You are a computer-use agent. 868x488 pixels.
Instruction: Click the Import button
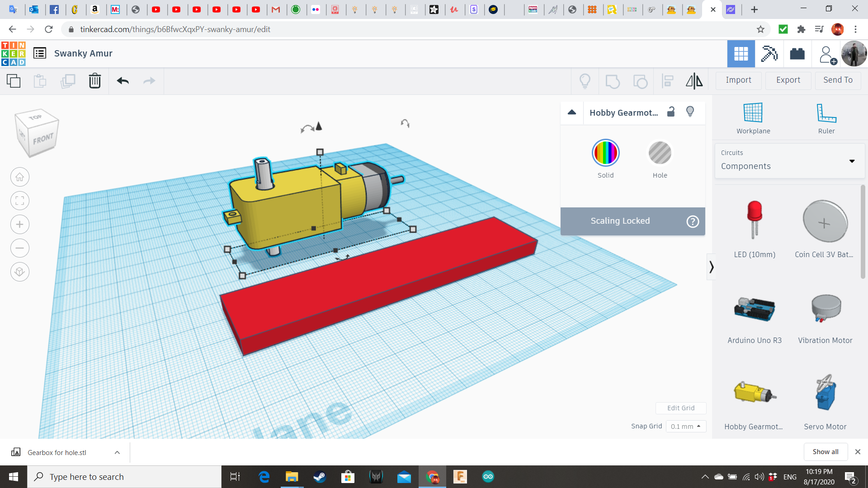point(738,79)
